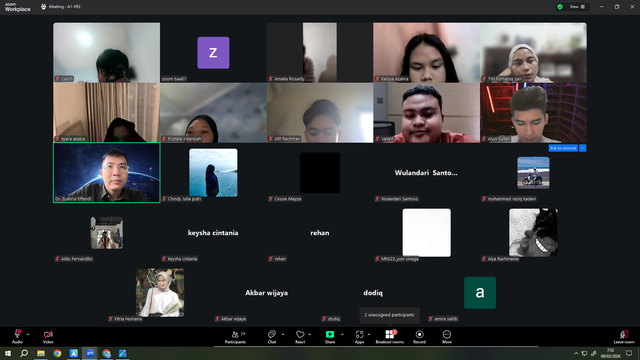Click Ask to unmute button
Screen dimensions: 640x360
(563, 148)
